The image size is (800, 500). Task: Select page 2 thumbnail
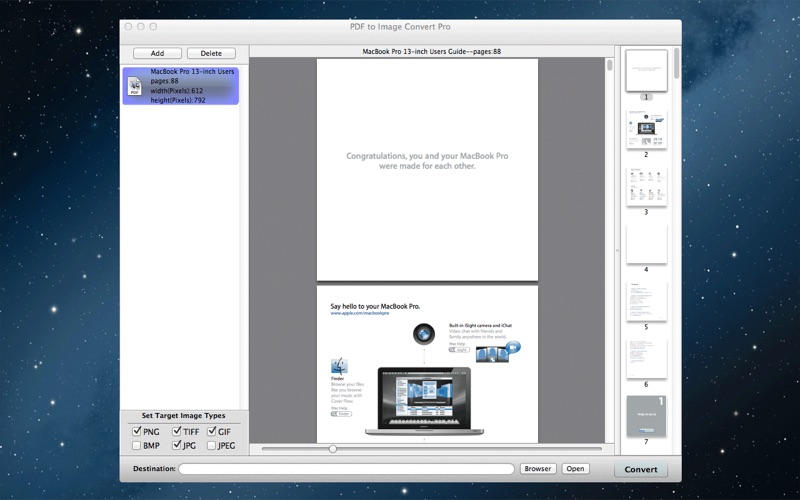click(x=646, y=129)
